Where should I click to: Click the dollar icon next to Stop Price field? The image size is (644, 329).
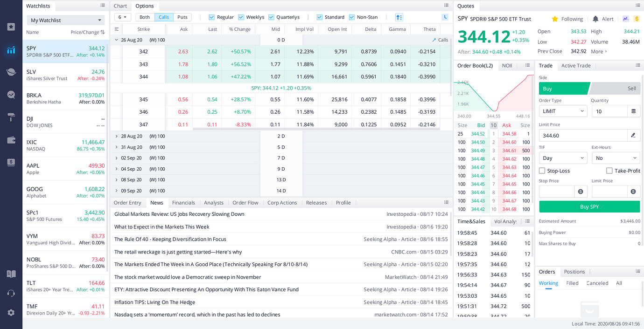[580, 191]
